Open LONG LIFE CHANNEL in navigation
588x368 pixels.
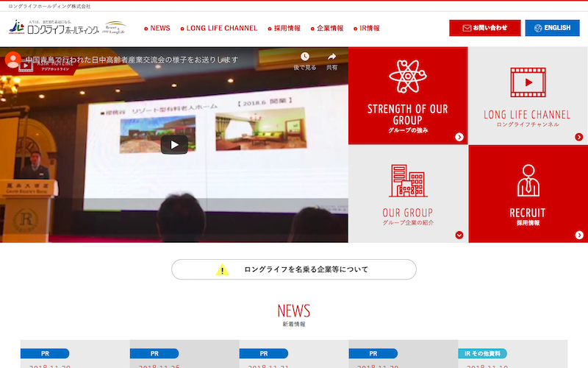click(x=221, y=28)
